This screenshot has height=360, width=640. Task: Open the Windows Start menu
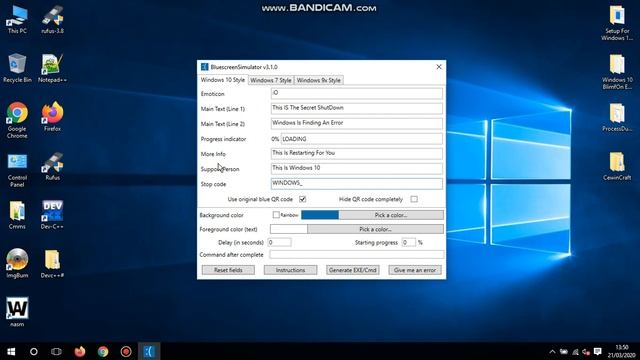[x=11, y=351]
